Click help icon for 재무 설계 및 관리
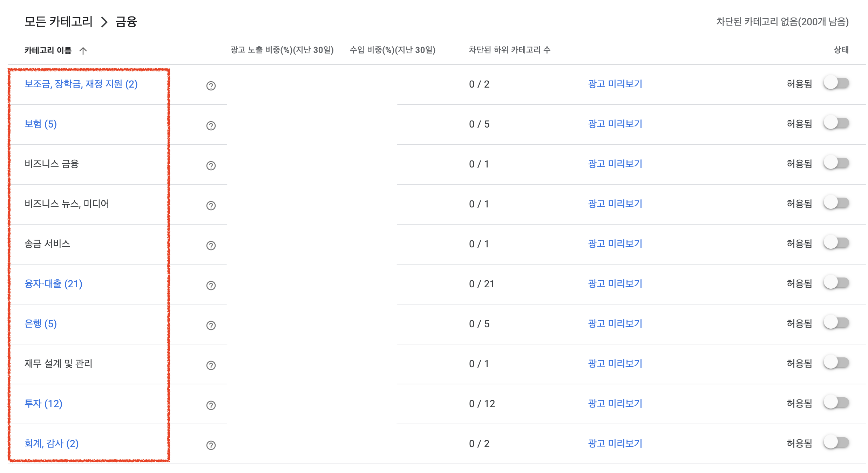 211,365
